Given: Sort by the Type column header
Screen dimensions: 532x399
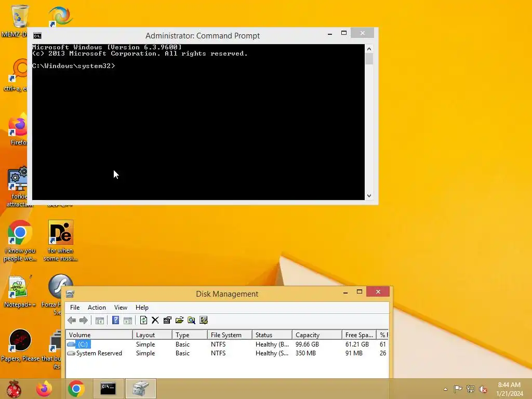Looking at the screenshot, I should [x=190, y=335].
